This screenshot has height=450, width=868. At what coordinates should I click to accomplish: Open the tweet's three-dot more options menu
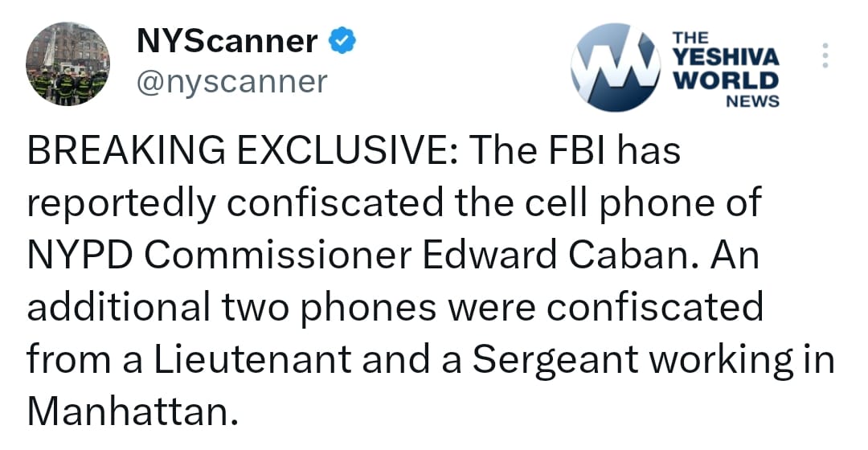tap(825, 55)
